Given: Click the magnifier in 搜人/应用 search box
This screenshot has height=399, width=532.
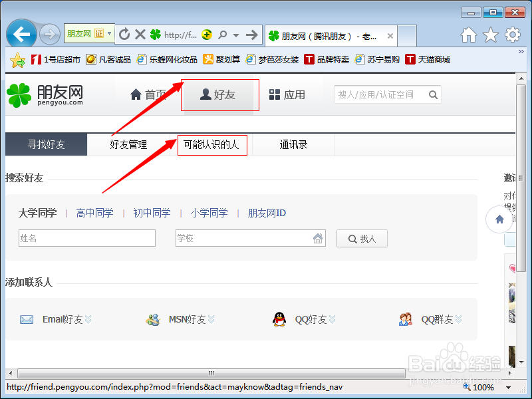Looking at the screenshot, I should point(433,94).
